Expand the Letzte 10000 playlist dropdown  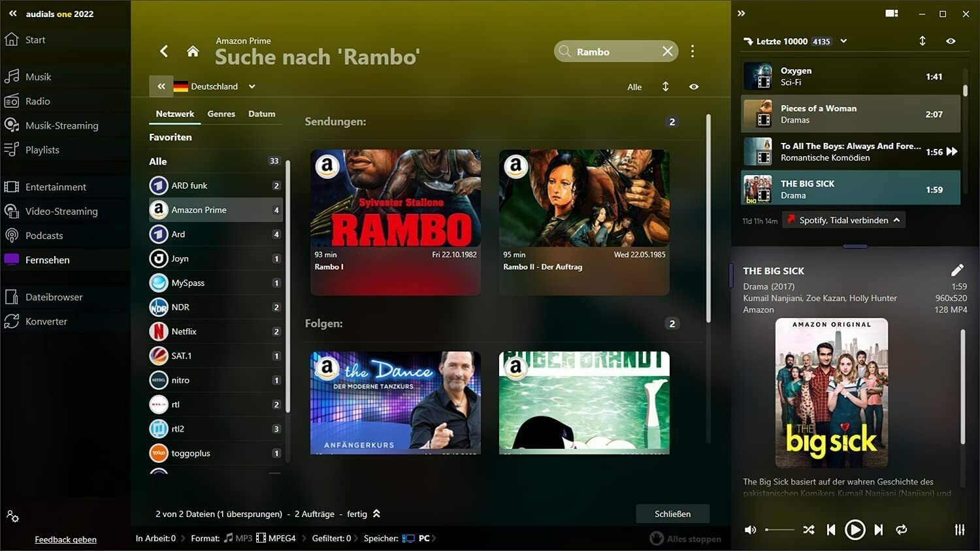843,41
